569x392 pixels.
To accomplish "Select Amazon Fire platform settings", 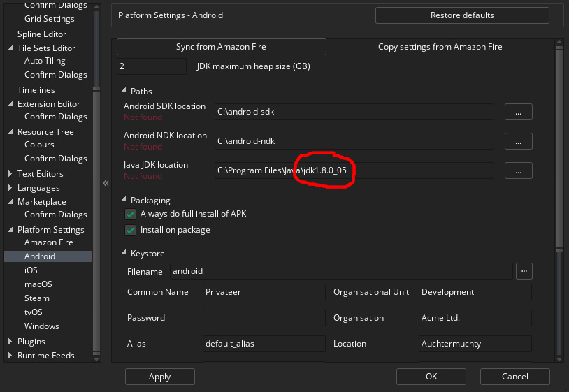I will (x=49, y=242).
